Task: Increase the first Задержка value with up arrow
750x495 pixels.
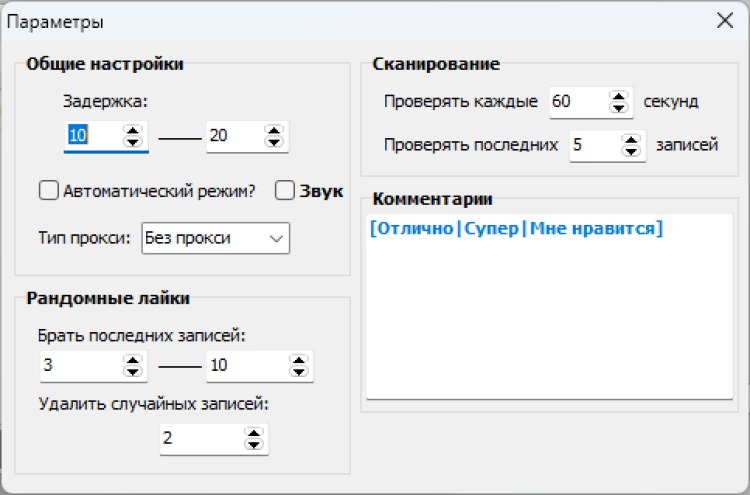Action: point(132,130)
